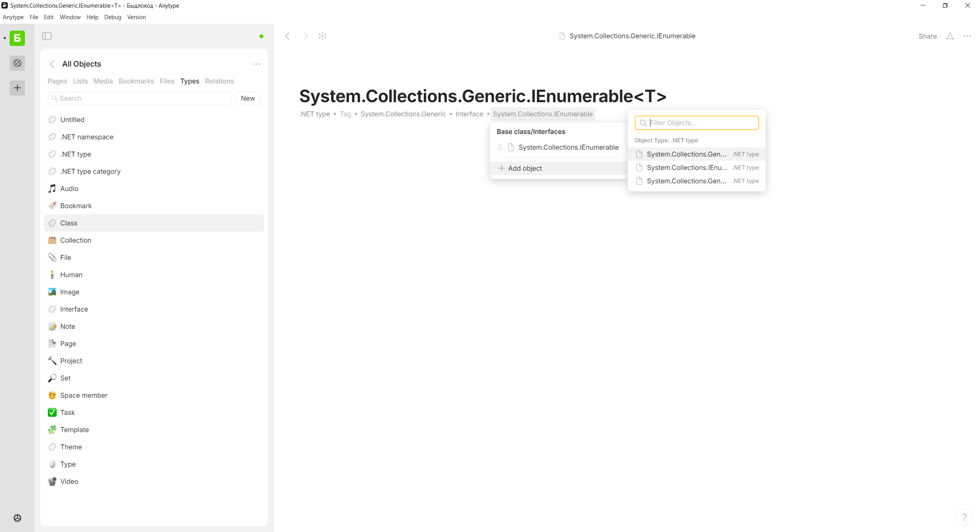Click the relations triangle icon beside Share
Viewport: 980px width, 532px height.
point(950,36)
